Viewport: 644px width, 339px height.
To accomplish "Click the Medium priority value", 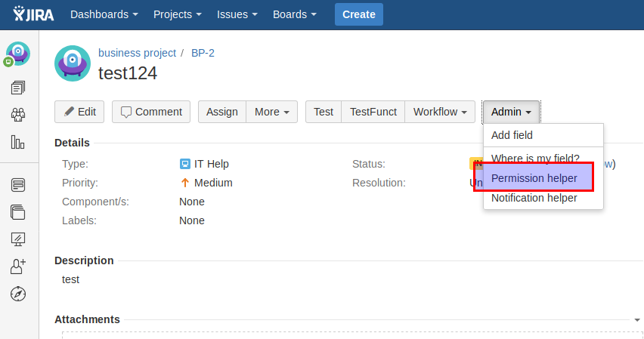I will 213,183.
